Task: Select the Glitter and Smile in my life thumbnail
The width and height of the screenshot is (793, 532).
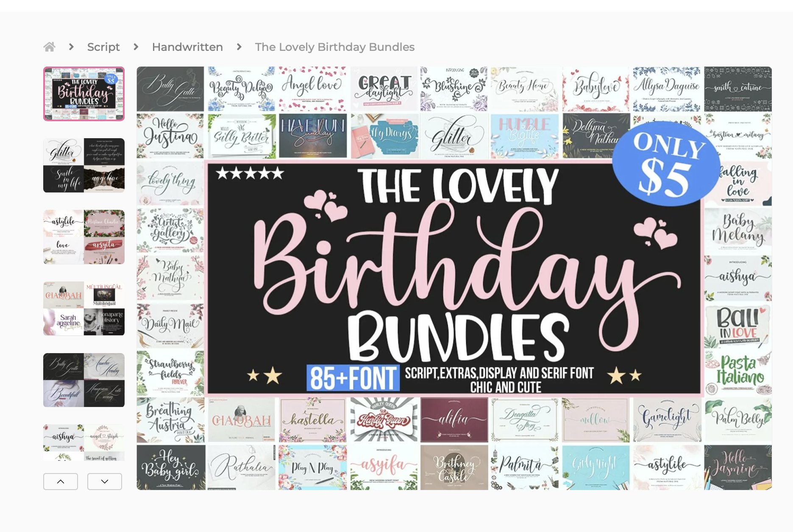Action: [x=84, y=165]
